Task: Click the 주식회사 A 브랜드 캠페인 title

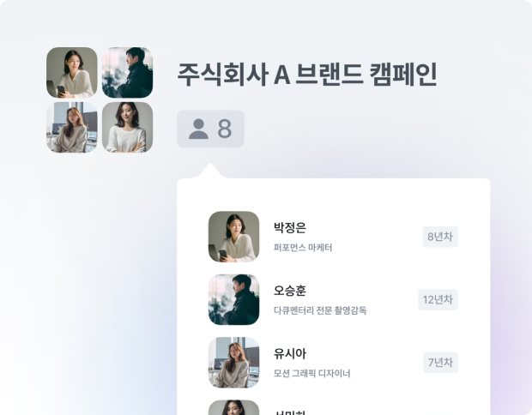Action: (307, 75)
